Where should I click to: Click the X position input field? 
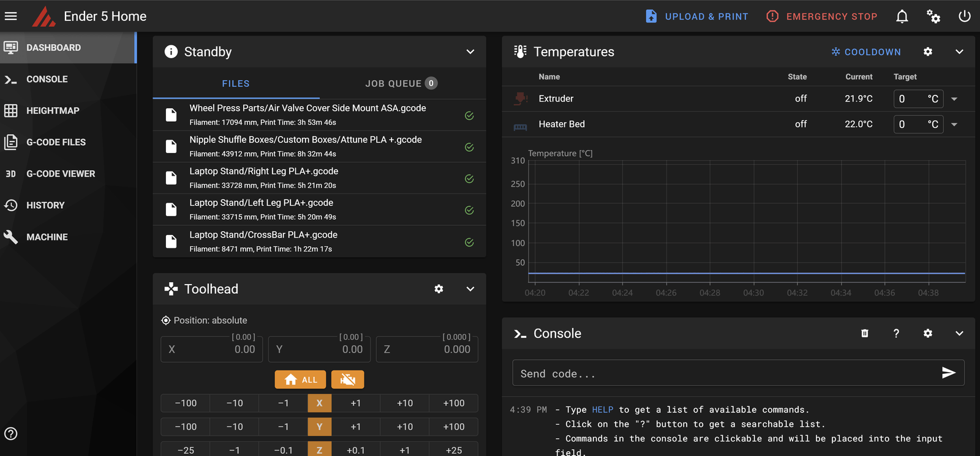tap(212, 349)
